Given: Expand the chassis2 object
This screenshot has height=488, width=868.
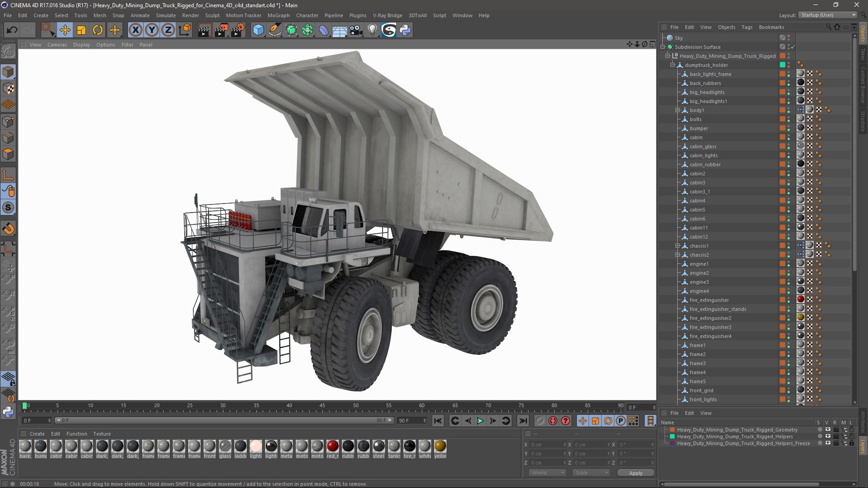Looking at the screenshot, I should (x=678, y=255).
